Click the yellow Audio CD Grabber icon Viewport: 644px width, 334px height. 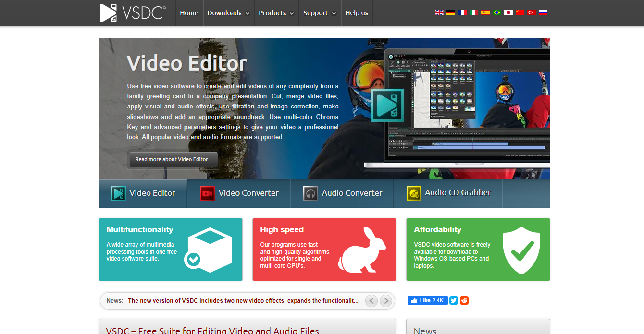pyautogui.click(x=414, y=193)
